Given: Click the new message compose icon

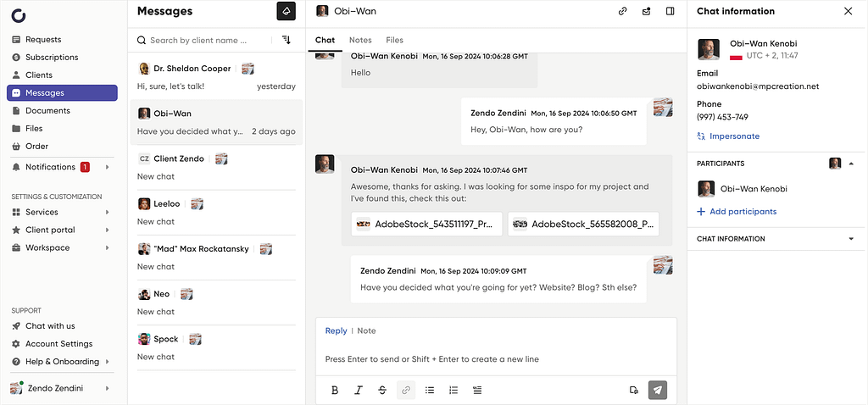Looking at the screenshot, I should (x=287, y=11).
